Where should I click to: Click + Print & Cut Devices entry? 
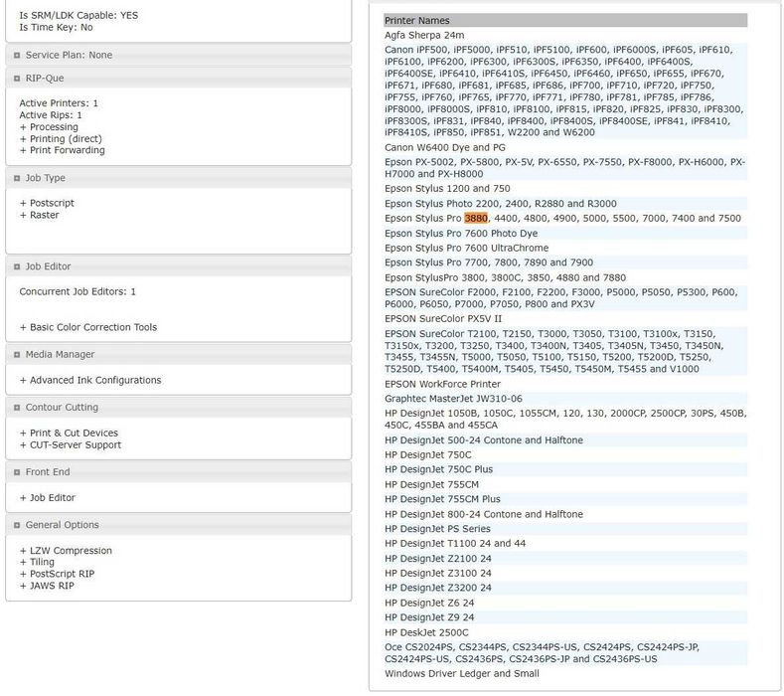click(x=69, y=434)
